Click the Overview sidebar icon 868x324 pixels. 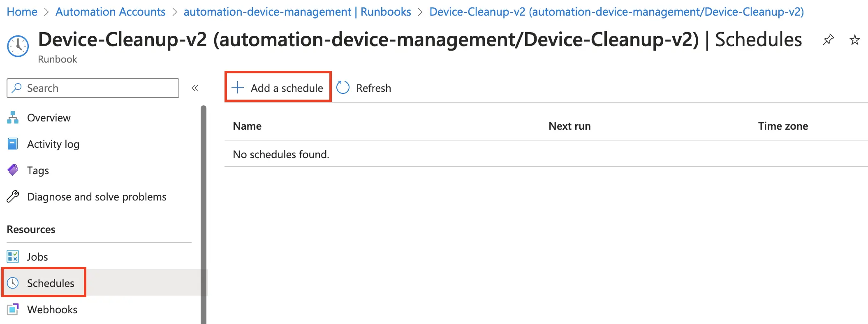[x=13, y=118]
